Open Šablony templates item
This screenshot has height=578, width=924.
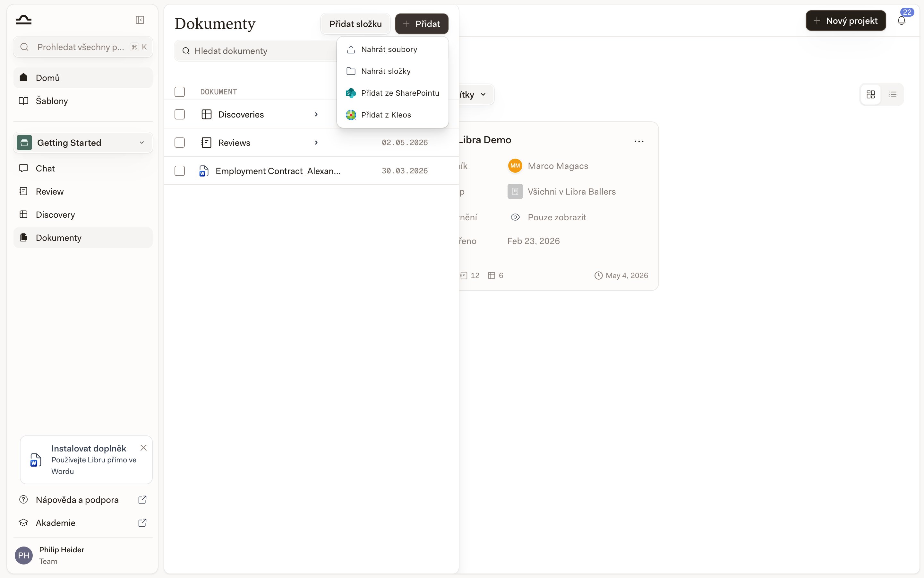point(83,101)
